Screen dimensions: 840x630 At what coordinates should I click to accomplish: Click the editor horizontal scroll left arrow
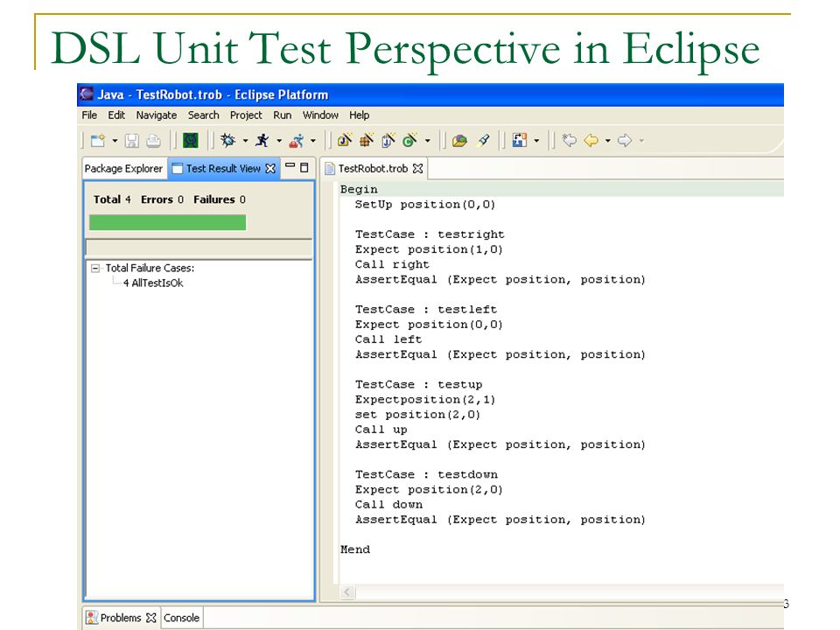tap(347, 592)
